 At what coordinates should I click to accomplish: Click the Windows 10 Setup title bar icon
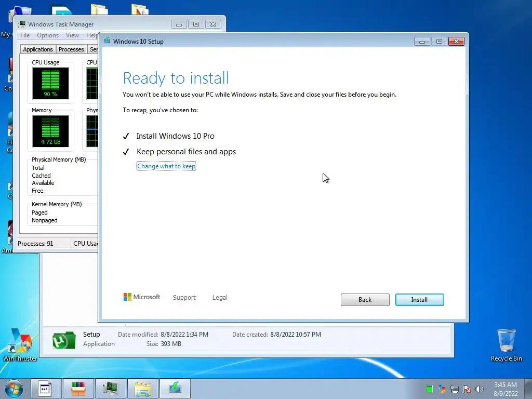click(x=107, y=41)
